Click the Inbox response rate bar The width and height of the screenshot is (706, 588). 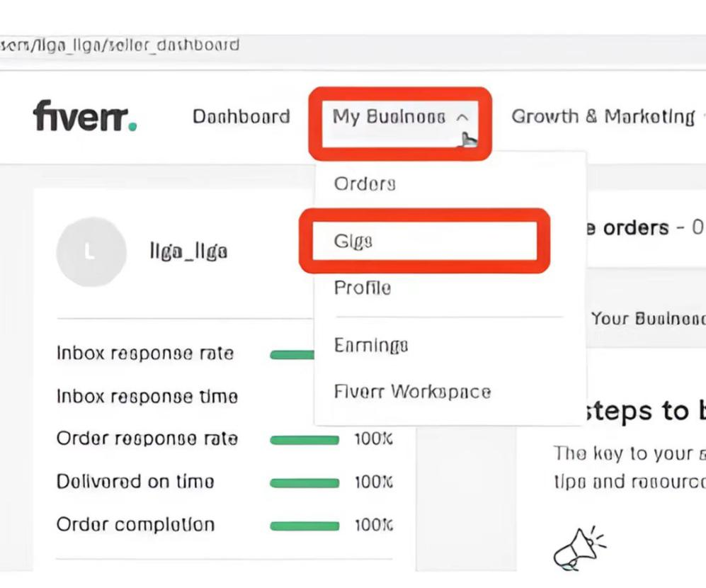point(292,355)
